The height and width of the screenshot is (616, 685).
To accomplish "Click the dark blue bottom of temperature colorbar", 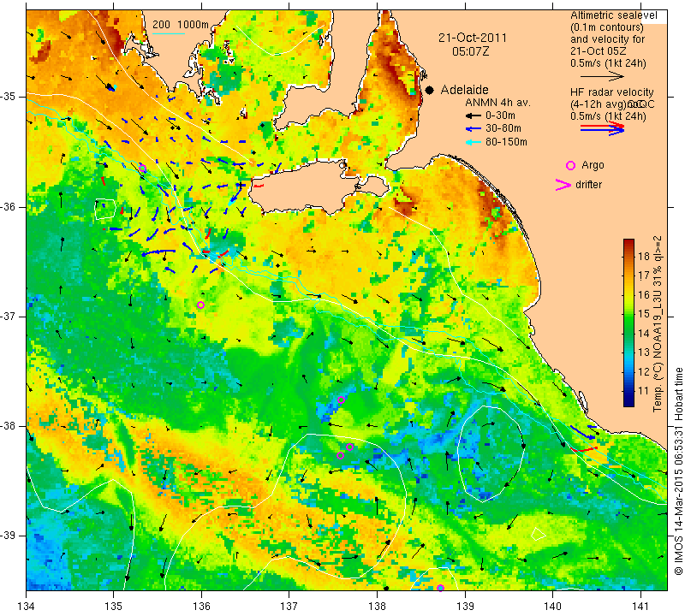I will pos(628,402).
